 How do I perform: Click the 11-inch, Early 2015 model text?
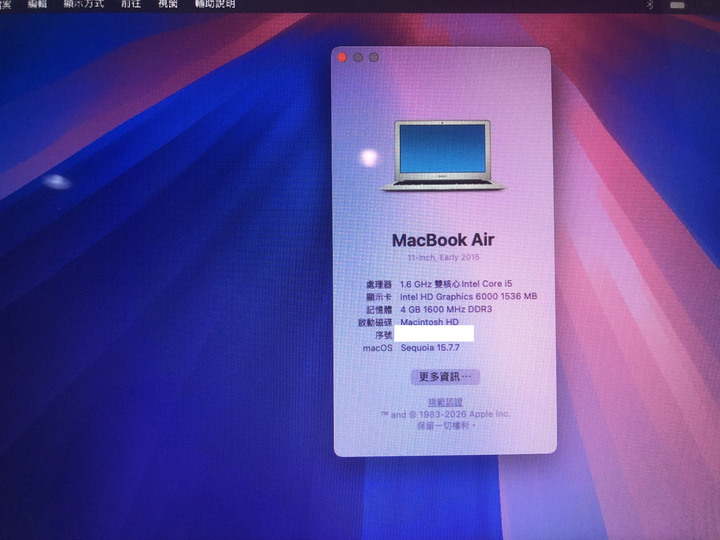pyautogui.click(x=444, y=258)
